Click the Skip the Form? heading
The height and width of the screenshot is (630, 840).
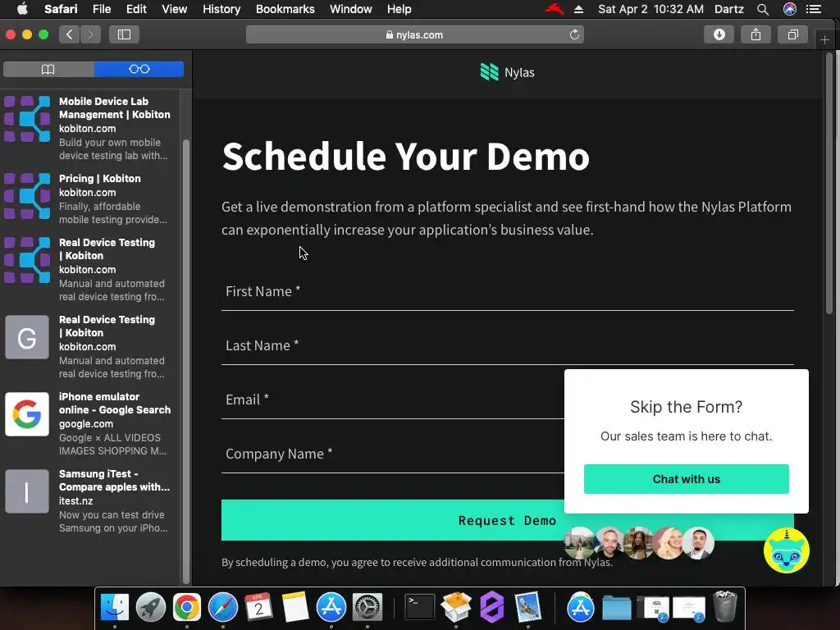pyautogui.click(x=687, y=407)
